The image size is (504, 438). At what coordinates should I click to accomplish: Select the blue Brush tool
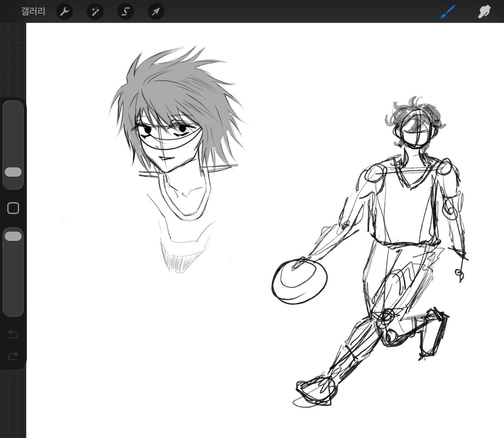(448, 11)
